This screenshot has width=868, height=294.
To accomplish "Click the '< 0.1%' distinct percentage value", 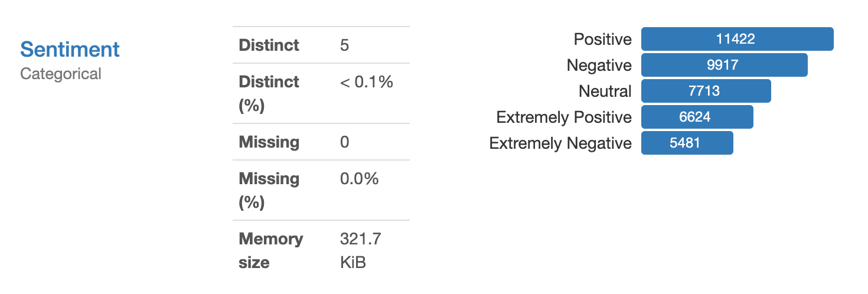I will [x=366, y=82].
